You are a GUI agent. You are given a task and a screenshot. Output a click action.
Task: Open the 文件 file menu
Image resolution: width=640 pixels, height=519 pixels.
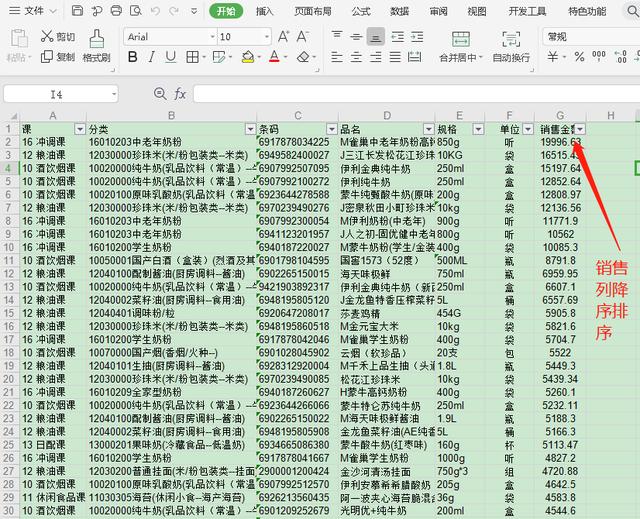(x=33, y=11)
